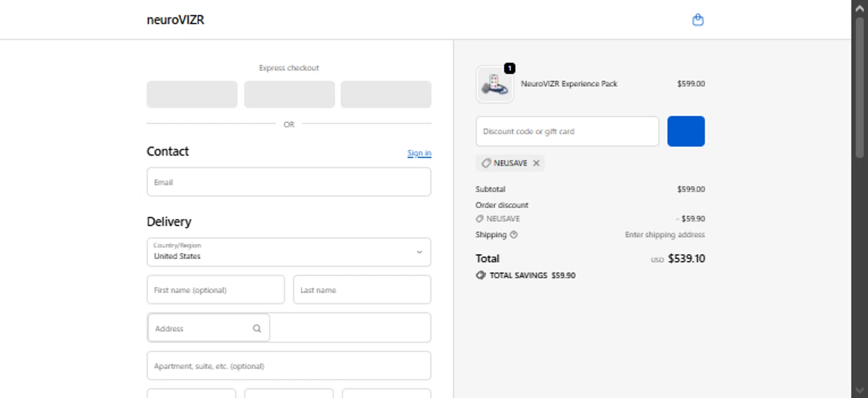Screen dimensions: 868x398
Task: Click the neuroVIZR store logo
Action: coord(175,20)
